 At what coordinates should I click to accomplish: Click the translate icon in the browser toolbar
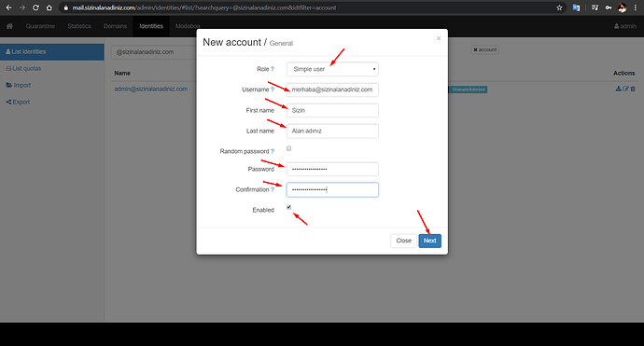coord(576,7)
